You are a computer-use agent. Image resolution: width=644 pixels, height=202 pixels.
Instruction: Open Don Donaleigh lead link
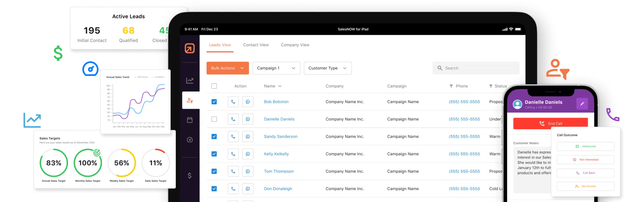pyautogui.click(x=278, y=189)
